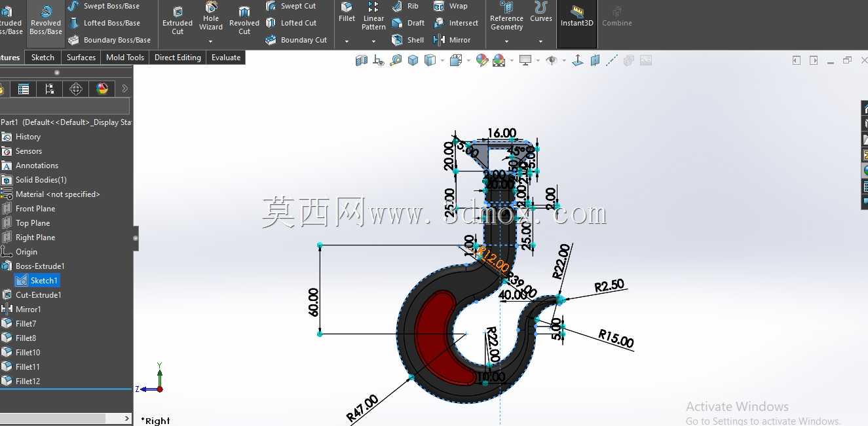Open Apply Scene in the view toolbar
This screenshot has height=426, width=868.
tap(499, 60)
